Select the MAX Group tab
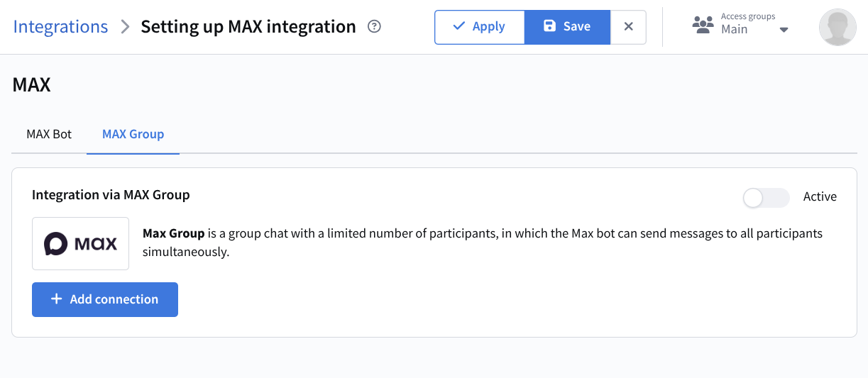The width and height of the screenshot is (868, 378). point(133,134)
